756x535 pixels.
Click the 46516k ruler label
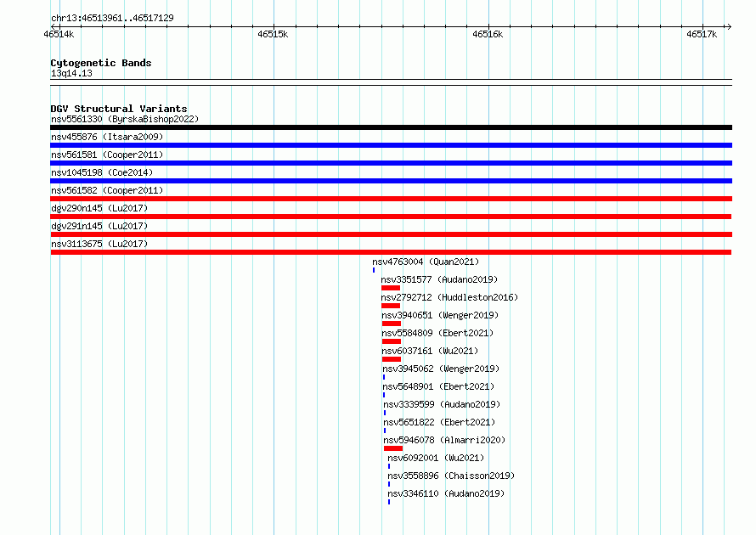[488, 34]
